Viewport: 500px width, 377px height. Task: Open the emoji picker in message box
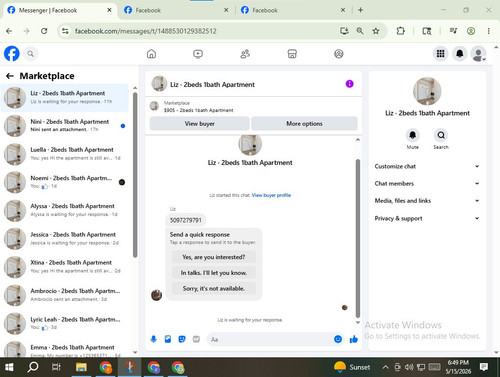pos(338,339)
